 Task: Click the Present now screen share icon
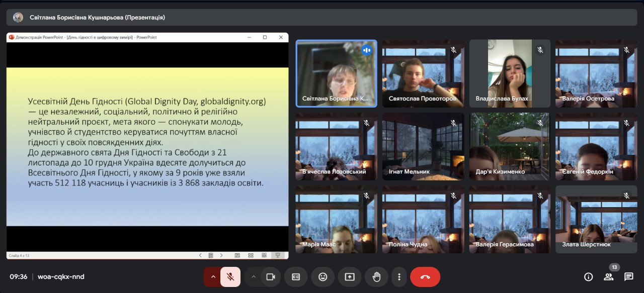coord(350,277)
